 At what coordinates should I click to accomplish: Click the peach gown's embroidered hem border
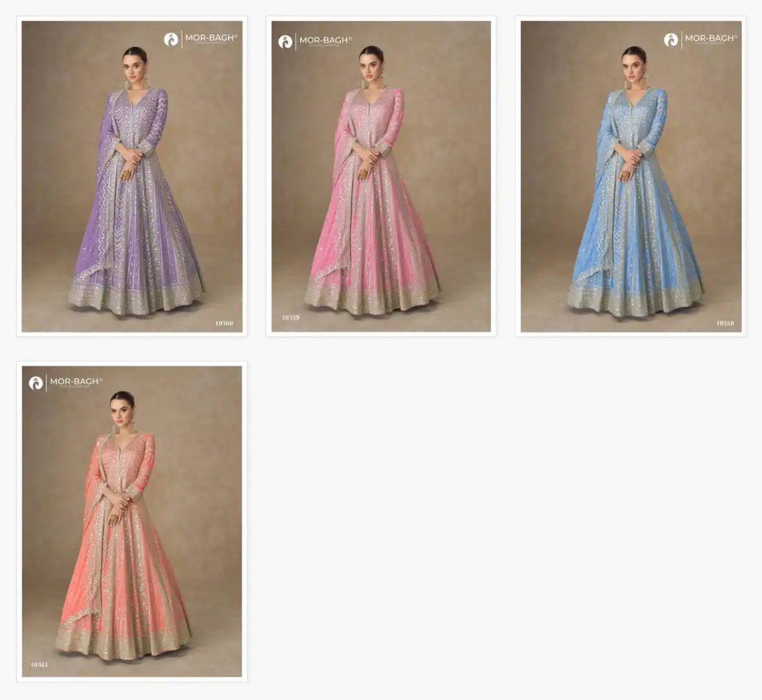pos(123,646)
